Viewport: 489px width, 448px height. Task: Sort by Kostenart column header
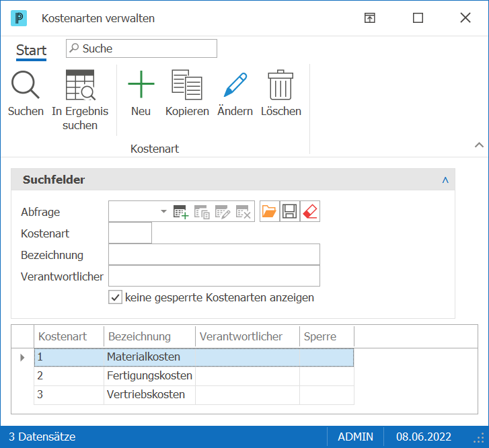[x=69, y=336]
